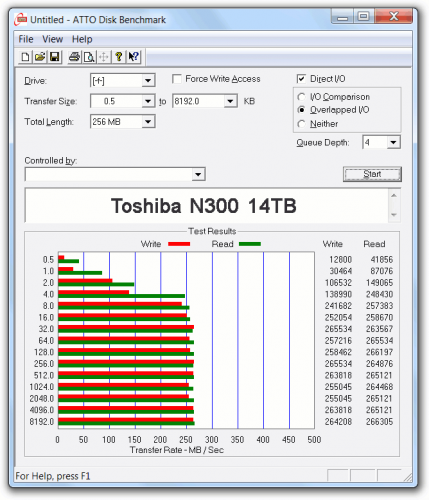Close the ATTO Disk Benchmark window
The width and height of the screenshot is (429, 500).
[x=393, y=16]
